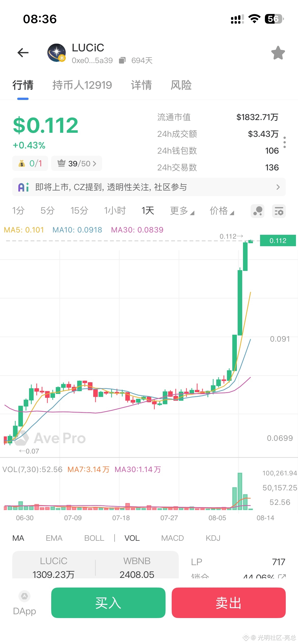Tap the +0.43% change value
Screen dimensions: 298x644
(x=29, y=145)
